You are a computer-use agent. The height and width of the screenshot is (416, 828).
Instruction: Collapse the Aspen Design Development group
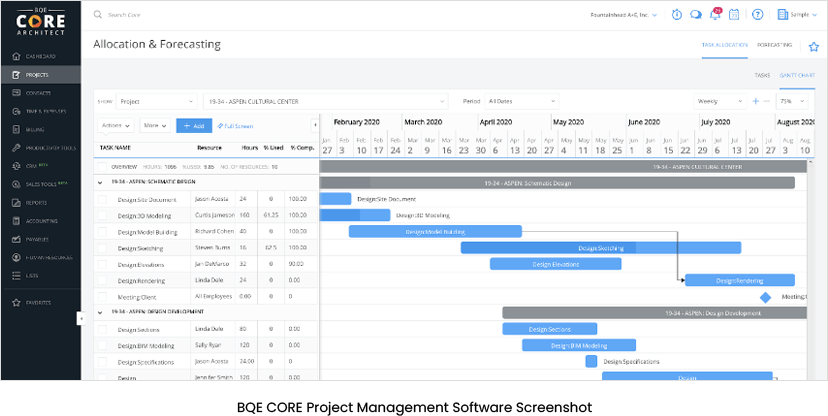(x=100, y=313)
